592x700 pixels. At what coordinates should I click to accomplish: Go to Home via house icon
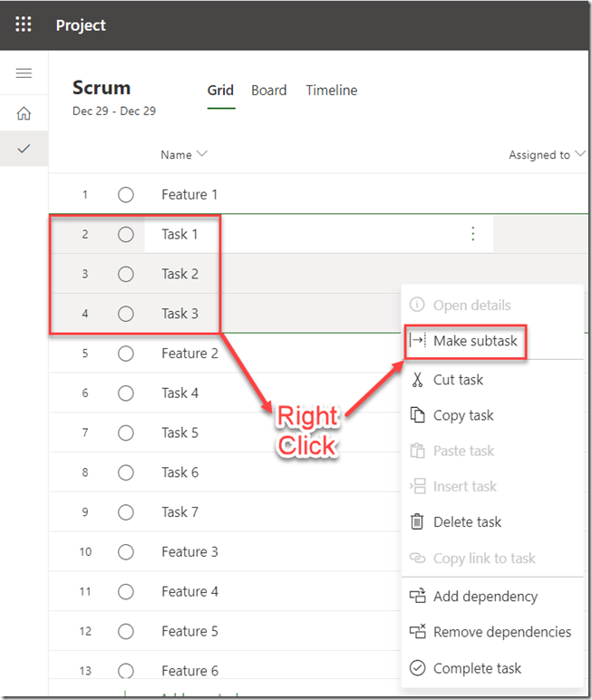click(24, 114)
